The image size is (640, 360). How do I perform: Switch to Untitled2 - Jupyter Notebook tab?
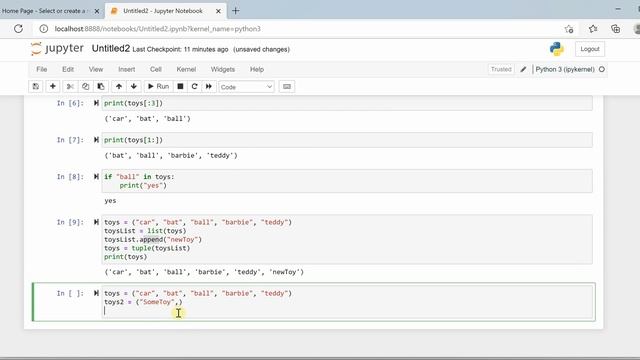[162, 11]
